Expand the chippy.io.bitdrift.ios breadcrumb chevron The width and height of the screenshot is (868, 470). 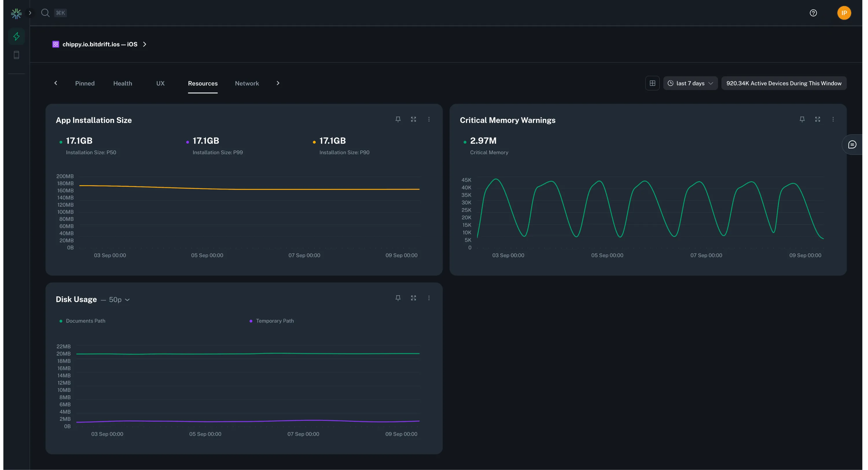(145, 44)
